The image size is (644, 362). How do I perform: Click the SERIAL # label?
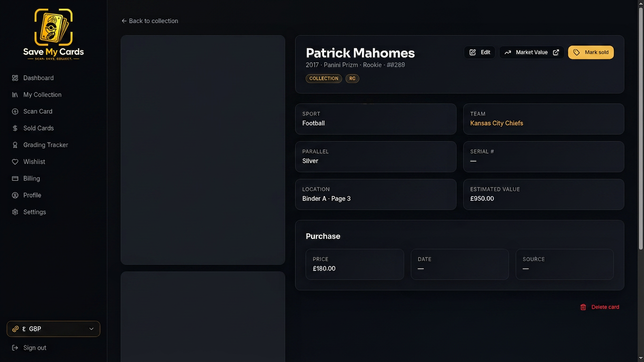tap(482, 151)
